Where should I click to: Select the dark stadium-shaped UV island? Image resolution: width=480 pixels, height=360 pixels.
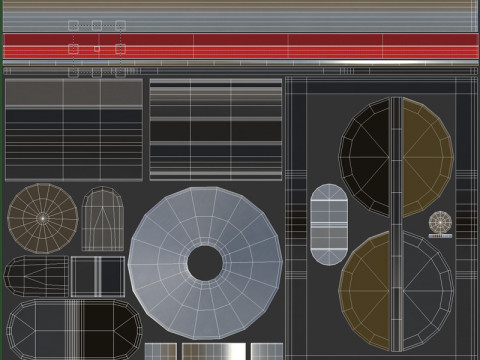tap(74, 329)
